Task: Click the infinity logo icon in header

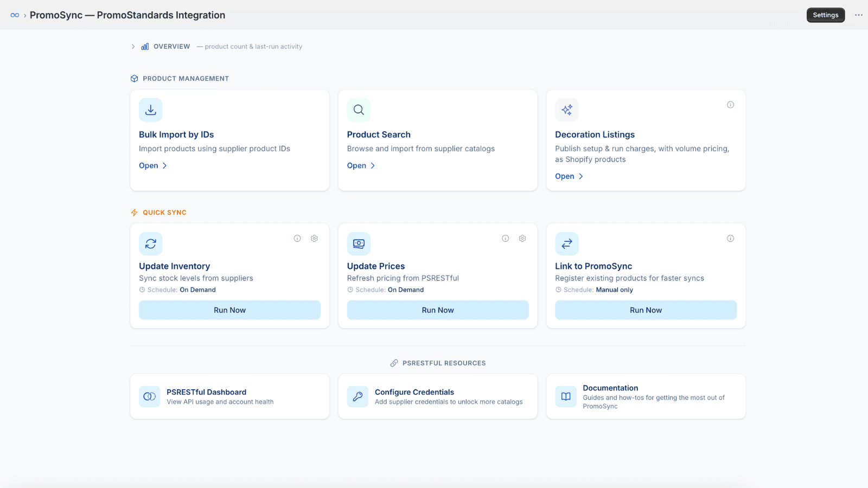Action: click(15, 15)
